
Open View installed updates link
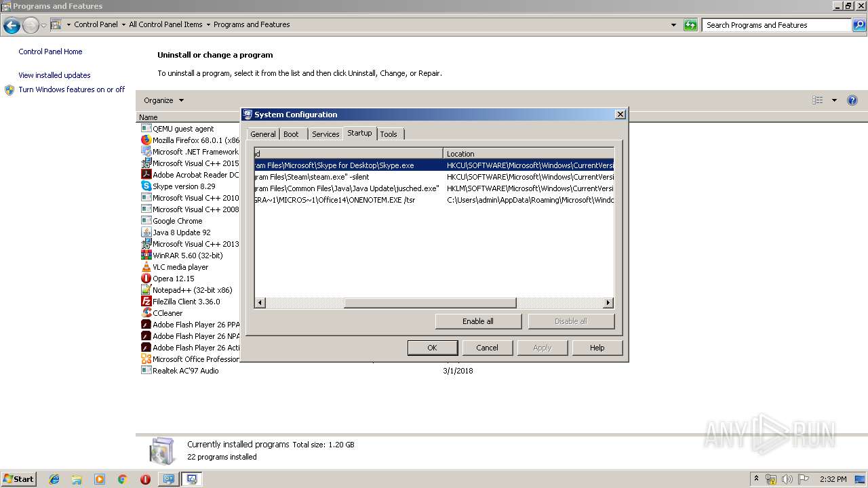tap(54, 75)
